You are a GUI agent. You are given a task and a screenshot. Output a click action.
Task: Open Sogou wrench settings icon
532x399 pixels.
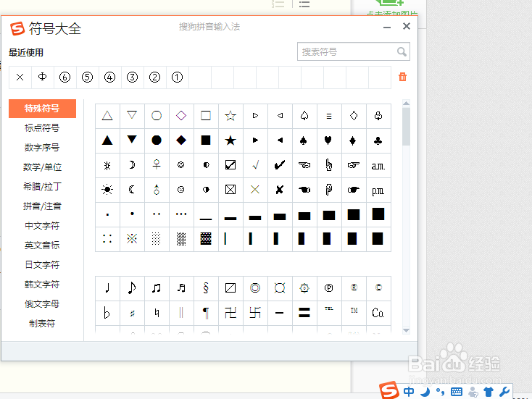click(x=504, y=392)
